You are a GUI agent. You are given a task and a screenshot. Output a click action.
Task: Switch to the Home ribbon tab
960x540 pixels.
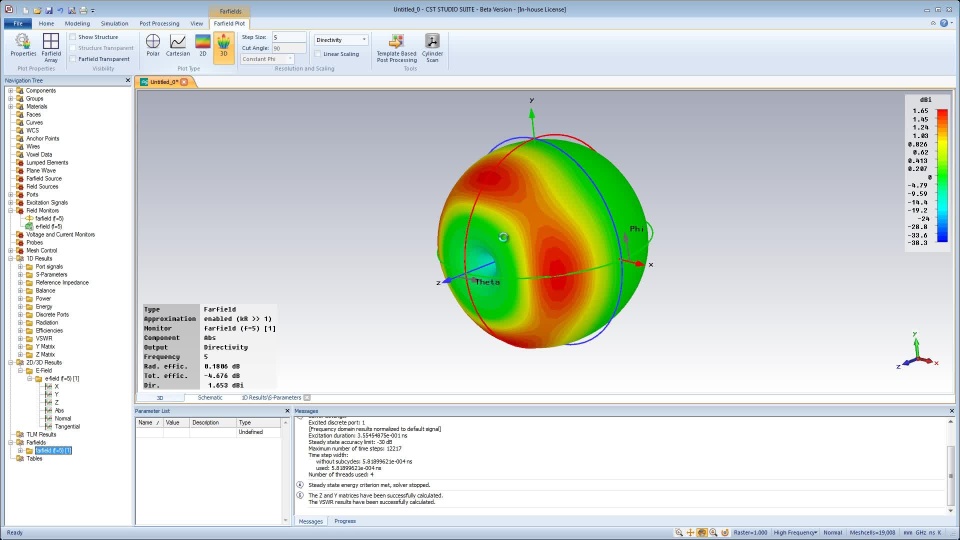47,23
